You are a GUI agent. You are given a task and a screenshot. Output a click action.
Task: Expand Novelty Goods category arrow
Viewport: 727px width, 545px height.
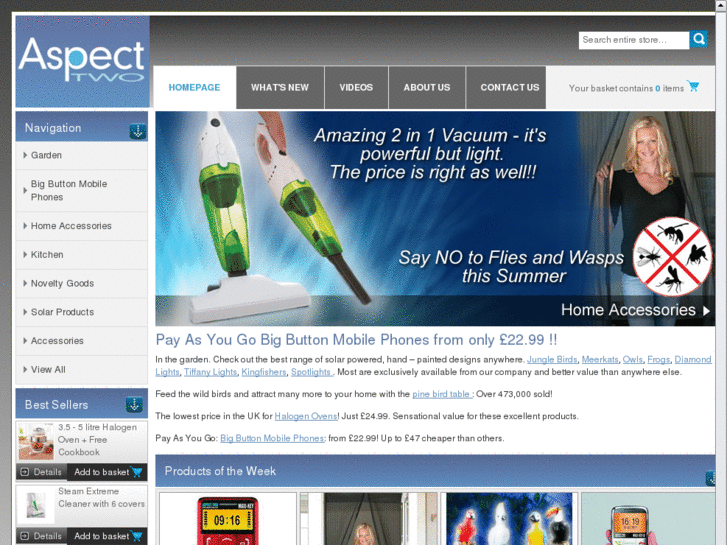[25, 283]
